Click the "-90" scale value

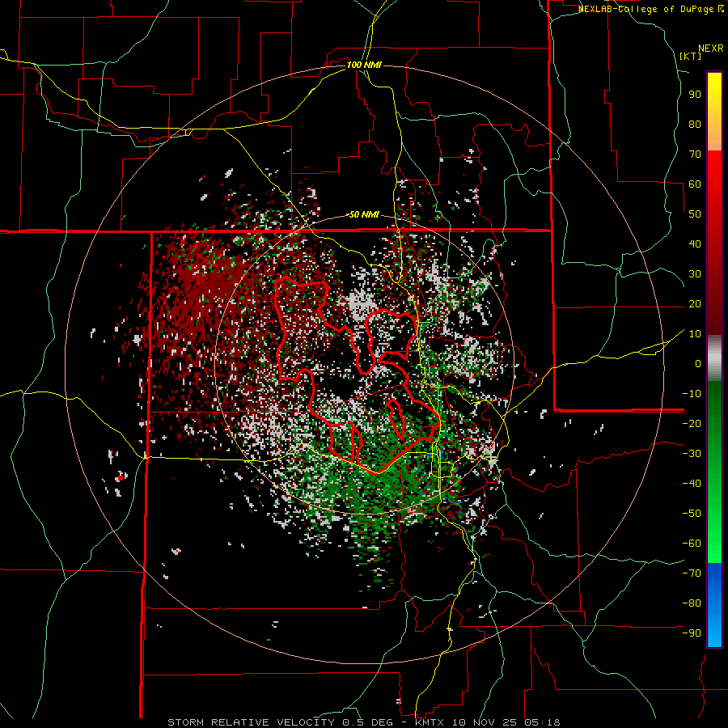[692, 633]
